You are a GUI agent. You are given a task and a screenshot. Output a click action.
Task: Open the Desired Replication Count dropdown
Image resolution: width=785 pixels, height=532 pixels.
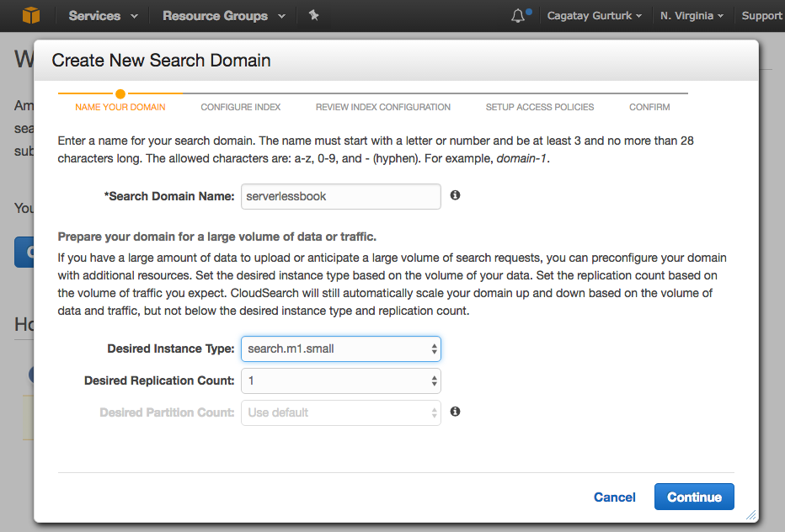341,380
